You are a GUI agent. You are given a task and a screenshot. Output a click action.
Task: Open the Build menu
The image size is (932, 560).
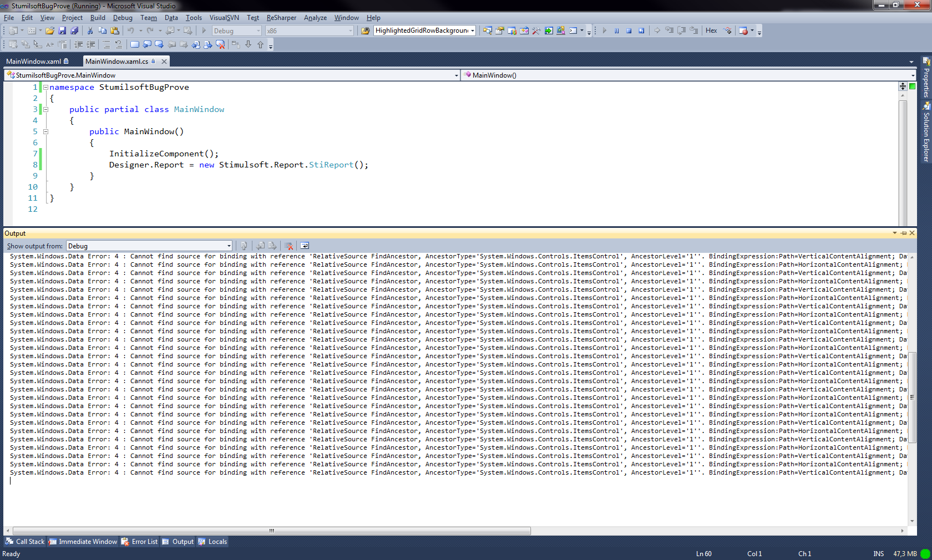98,18
